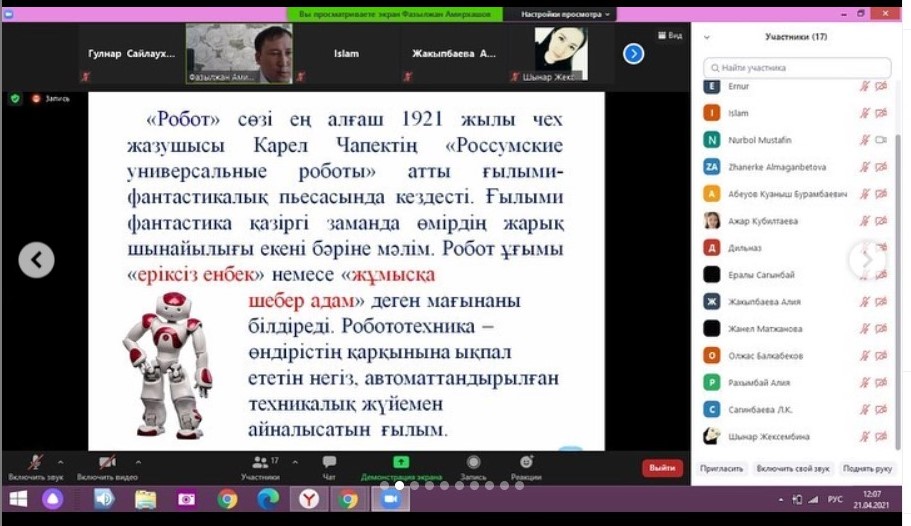Screen dimensions: 911x526
Task: Select participant Жакыпбаева Алия in list
Action: tap(796, 302)
